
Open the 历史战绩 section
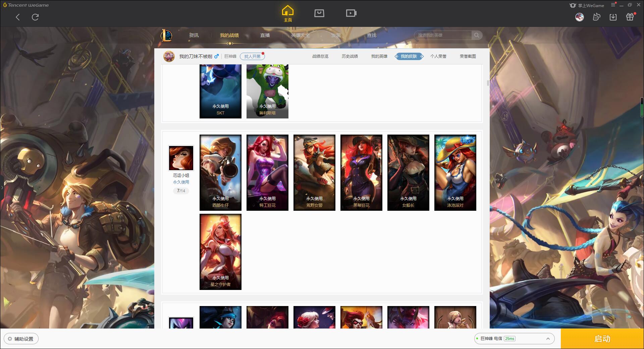350,56
